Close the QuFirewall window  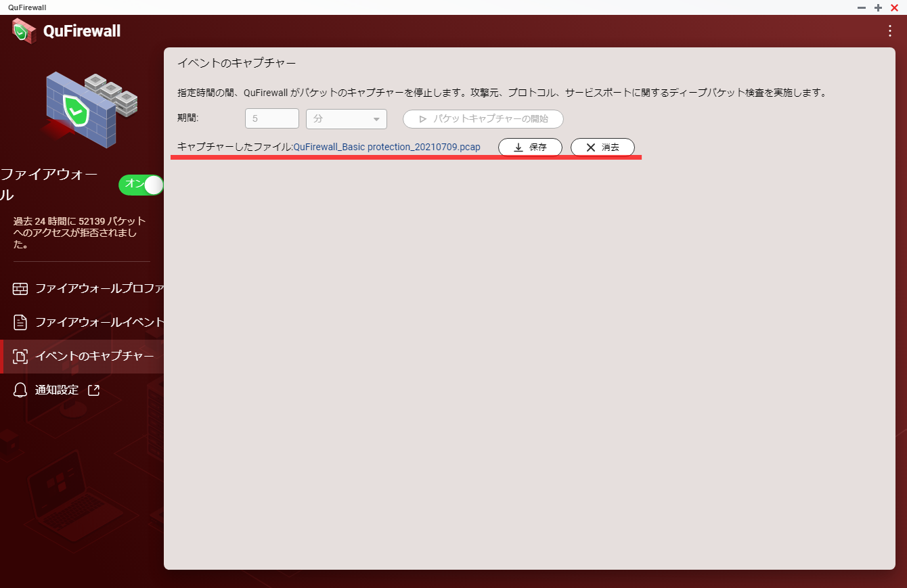(x=894, y=7)
